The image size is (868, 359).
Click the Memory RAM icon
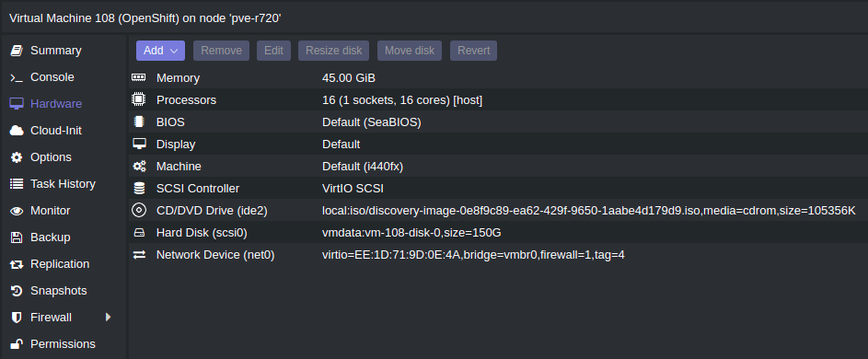coord(138,77)
